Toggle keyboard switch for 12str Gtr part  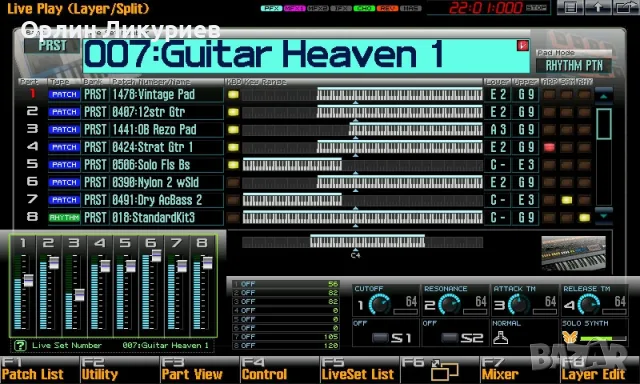(233, 112)
